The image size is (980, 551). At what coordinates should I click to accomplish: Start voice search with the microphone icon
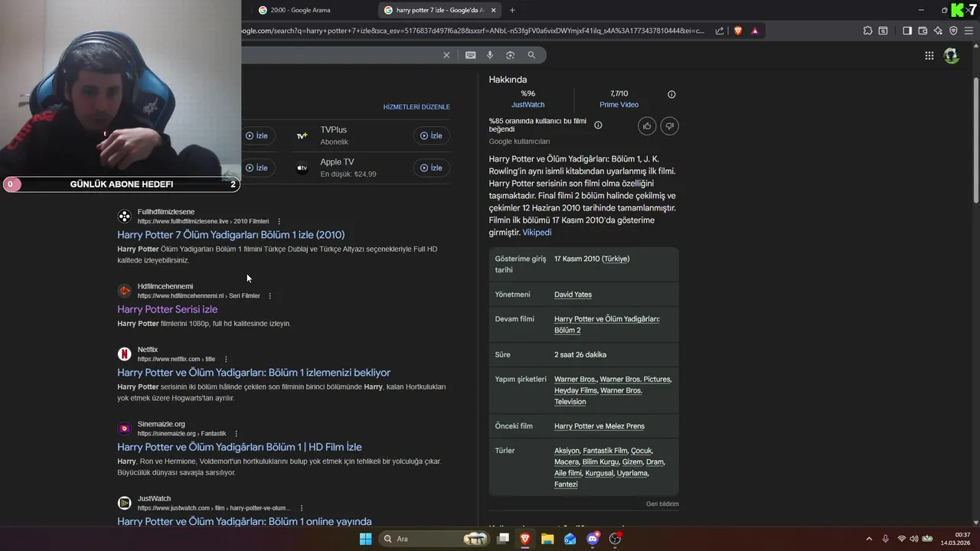click(x=490, y=55)
